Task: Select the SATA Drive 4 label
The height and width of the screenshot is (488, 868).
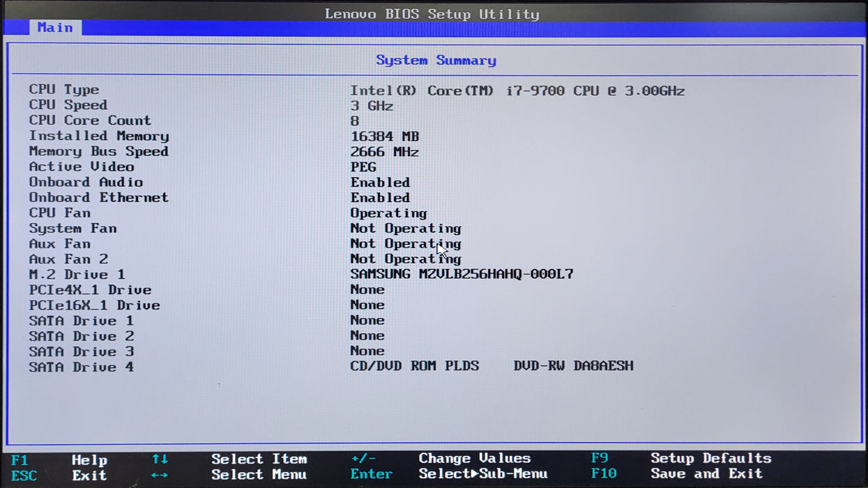Action: (82, 367)
